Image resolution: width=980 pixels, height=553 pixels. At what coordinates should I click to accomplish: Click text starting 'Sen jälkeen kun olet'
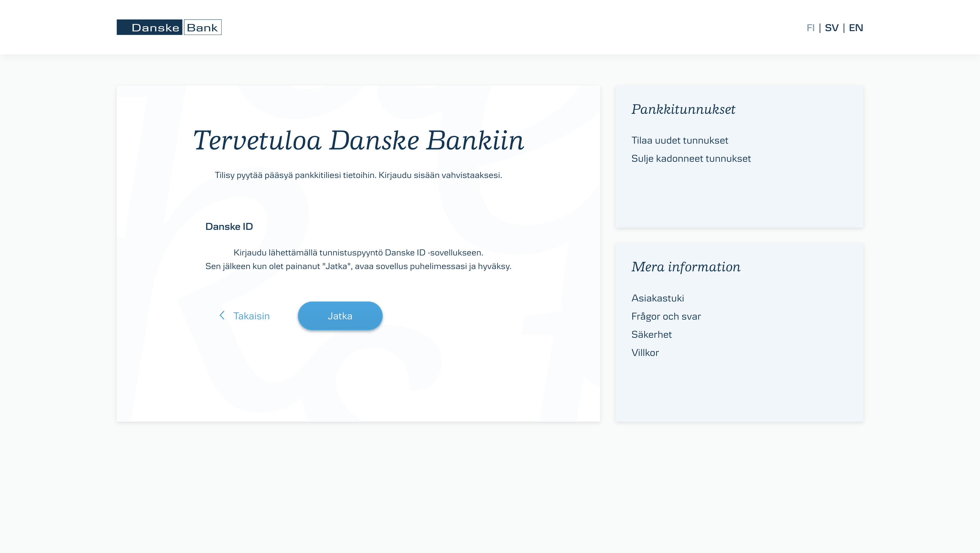coord(358,266)
